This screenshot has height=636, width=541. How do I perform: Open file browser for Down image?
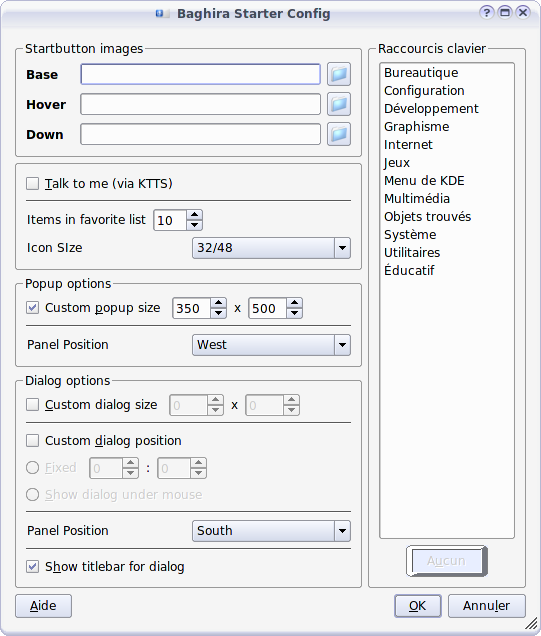(339, 134)
